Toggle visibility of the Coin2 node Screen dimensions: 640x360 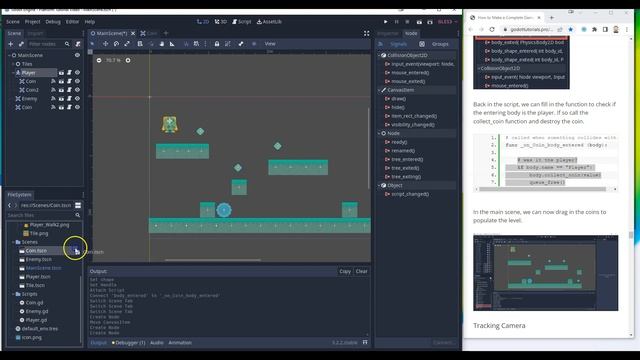[77, 90]
